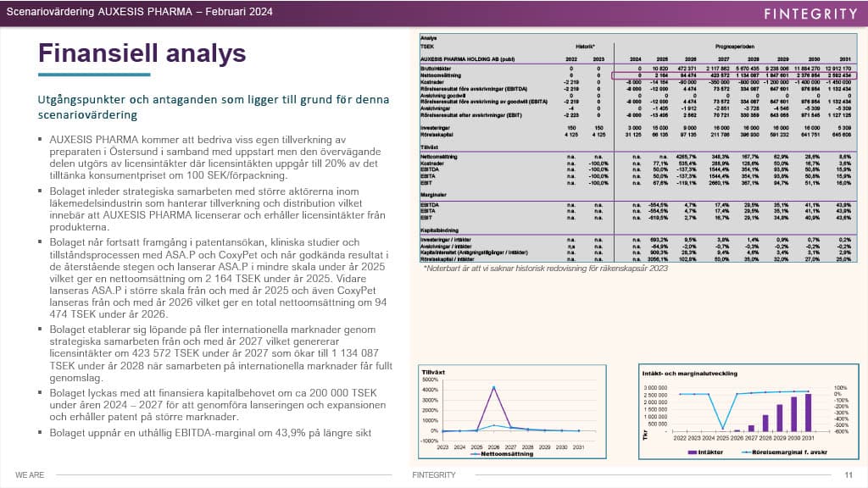Viewport: 868px width, 488px height.
Task: Click the "Rörelsemarginal f. avskr" legend entry
Action: tap(785, 452)
